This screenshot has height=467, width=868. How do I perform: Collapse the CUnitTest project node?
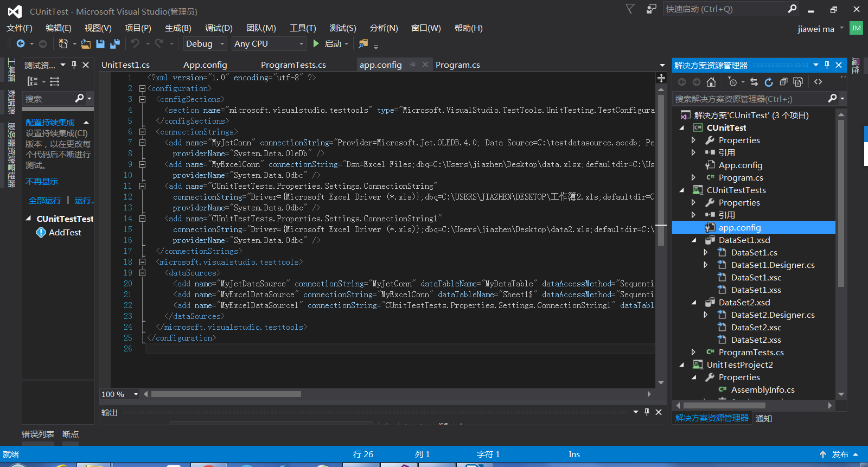pyautogui.click(x=682, y=128)
